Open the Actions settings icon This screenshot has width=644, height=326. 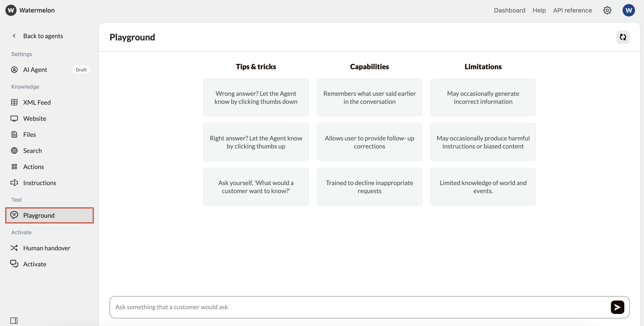point(14,167)
